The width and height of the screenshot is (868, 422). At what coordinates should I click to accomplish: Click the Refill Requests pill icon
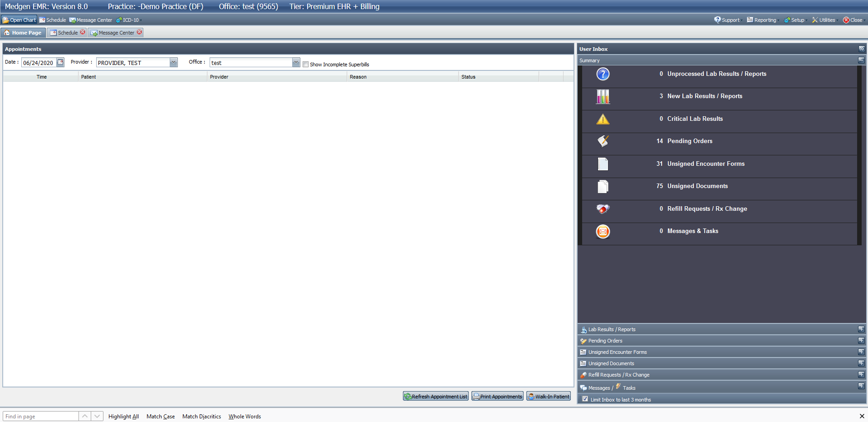(603, 209)
